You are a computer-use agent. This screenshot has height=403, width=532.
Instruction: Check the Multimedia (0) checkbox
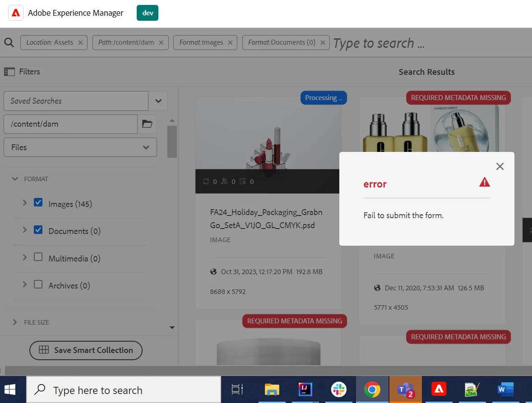pos(38,257)
